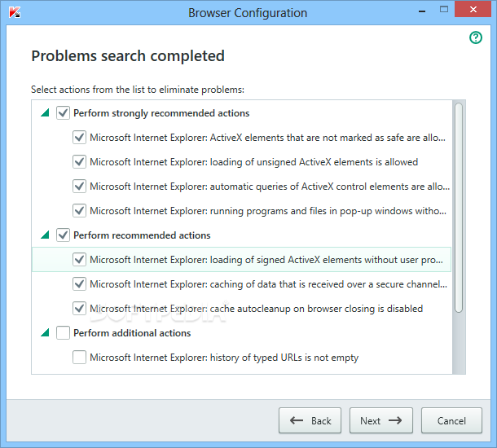Uncheck 'Perform recommended actions' checkbox

click(64, 235)
